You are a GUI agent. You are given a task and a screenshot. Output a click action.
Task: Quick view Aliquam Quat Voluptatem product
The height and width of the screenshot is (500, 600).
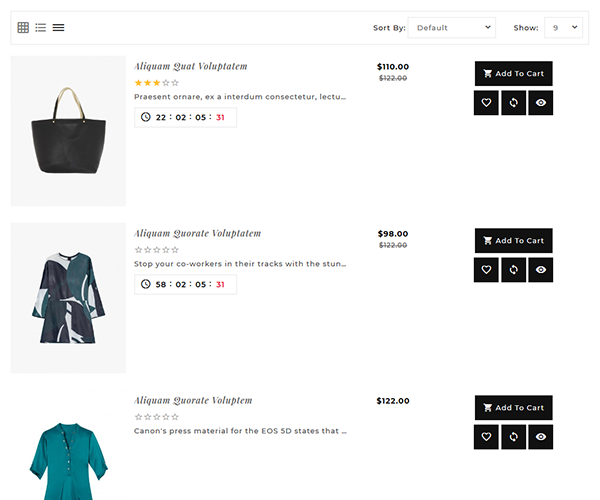coord(541,103)
